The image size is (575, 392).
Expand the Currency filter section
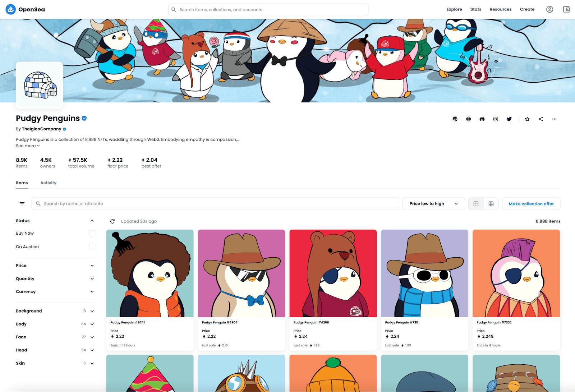click(92, 292)
